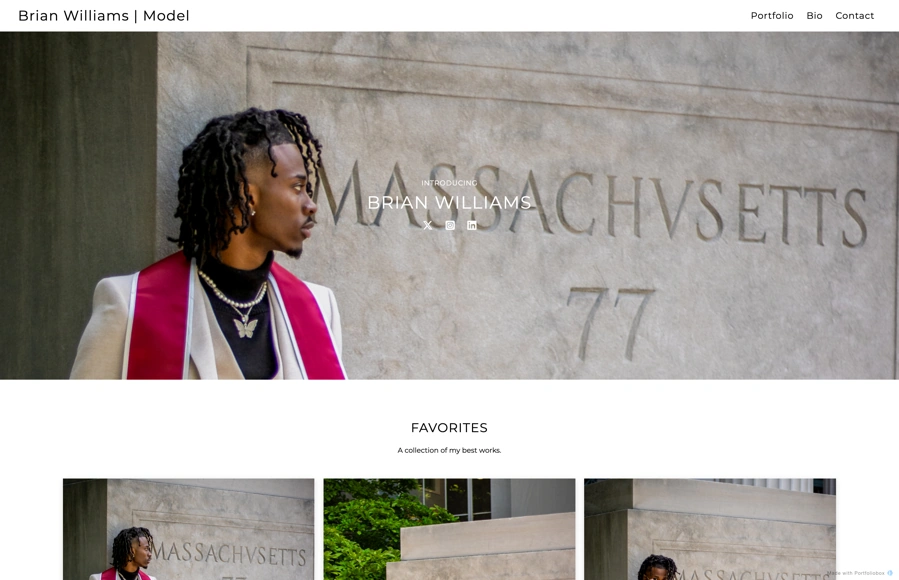The height and width of the screenshot is (580, 899).
Task: Open the middle thumbnail with green foliage
Action: point(449,529)
